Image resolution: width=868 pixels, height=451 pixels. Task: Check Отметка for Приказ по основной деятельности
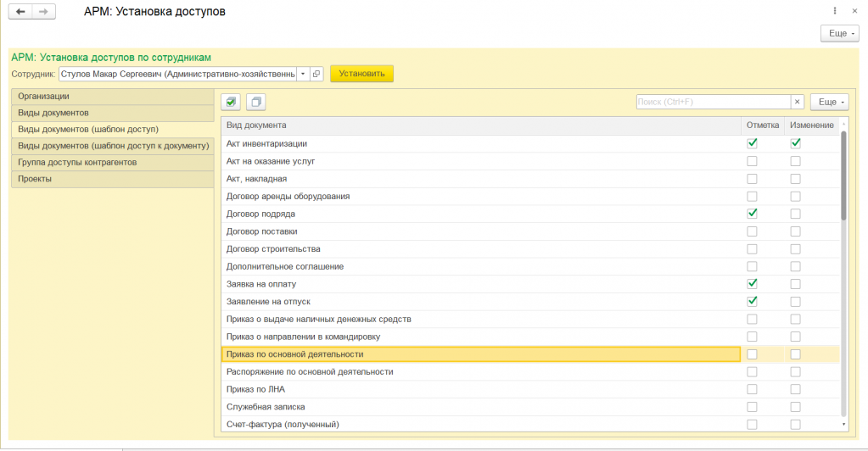[752, 354]
